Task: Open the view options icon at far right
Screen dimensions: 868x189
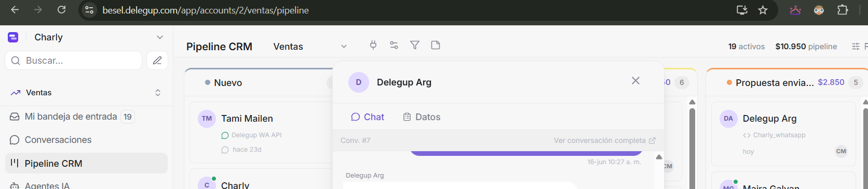Action: tap(856, 47)
